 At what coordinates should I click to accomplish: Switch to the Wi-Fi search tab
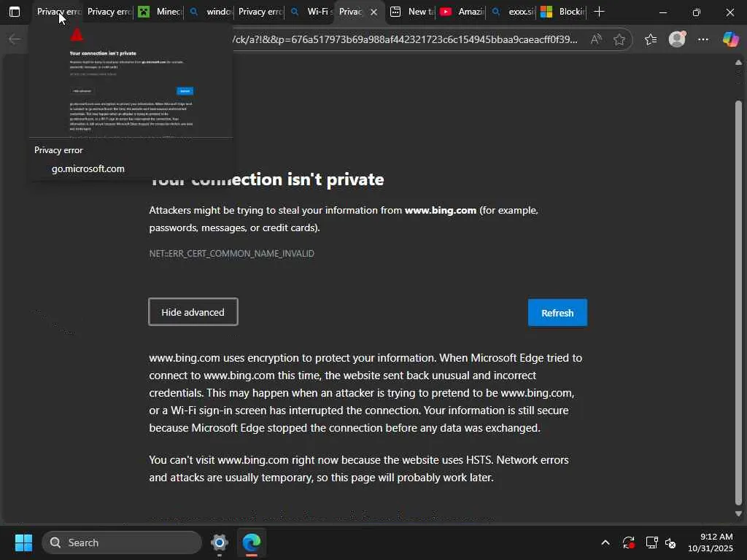point(311,12)
